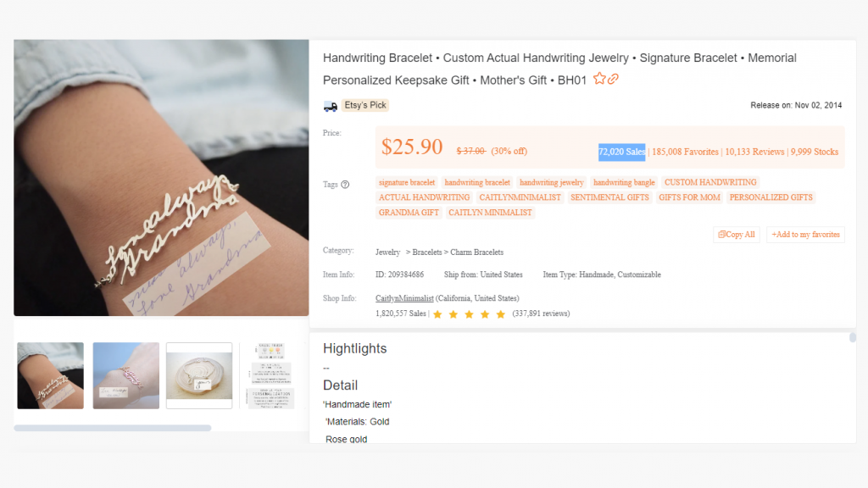
Task: Select the second bracelet thumbnail
Action: click(125, 375)
